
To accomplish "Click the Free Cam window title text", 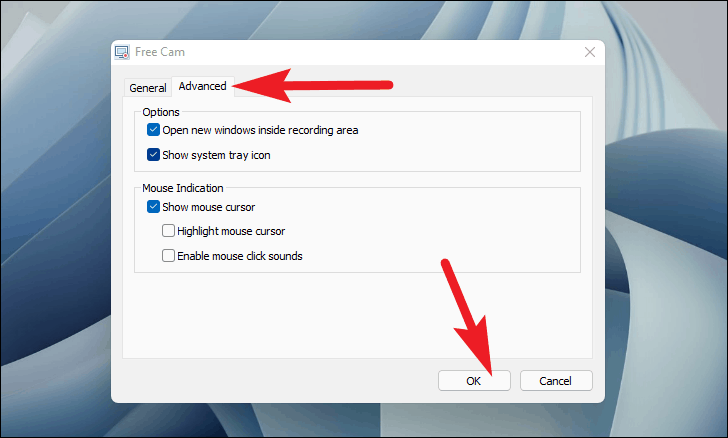I will 160,52.
